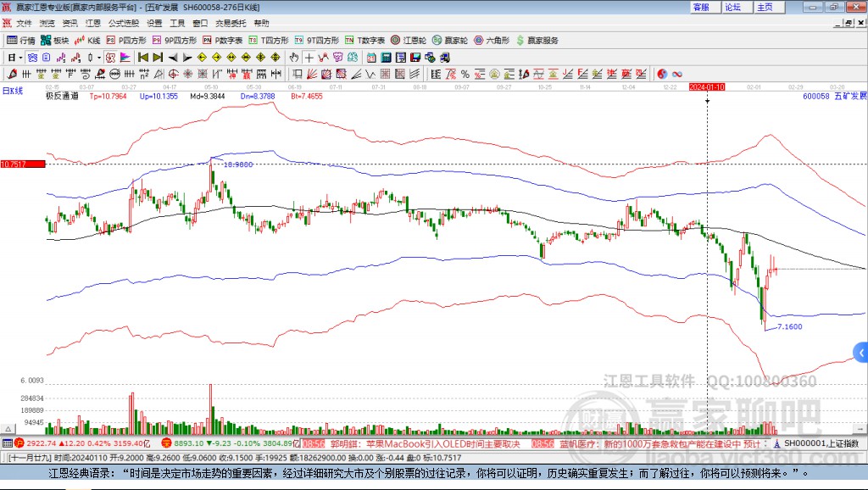The image size is (868, 490).
Task: Click the red 10.7517 price label
Action: click(x=23, y=164)
